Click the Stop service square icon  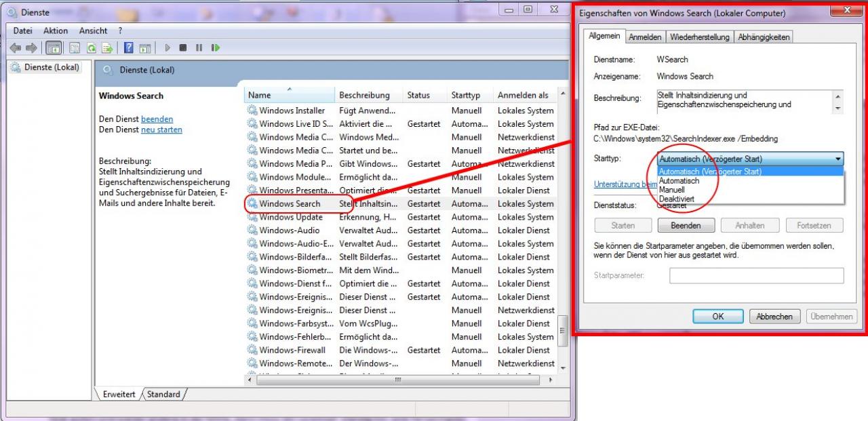pyautogui.click(x=183, y=47)
